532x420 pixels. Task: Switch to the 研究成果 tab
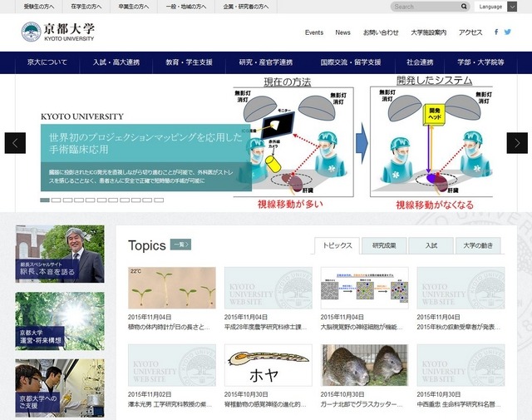point(384,245)
